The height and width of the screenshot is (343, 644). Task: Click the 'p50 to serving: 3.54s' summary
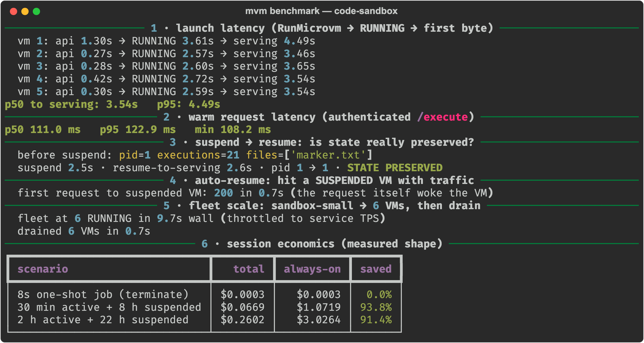71,104
